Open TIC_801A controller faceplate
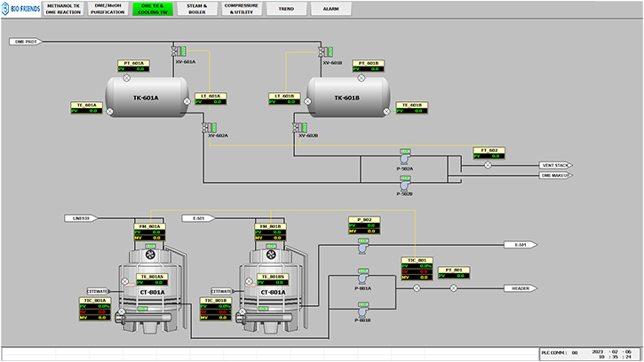 pyautogui.click(x=95, y=309)
